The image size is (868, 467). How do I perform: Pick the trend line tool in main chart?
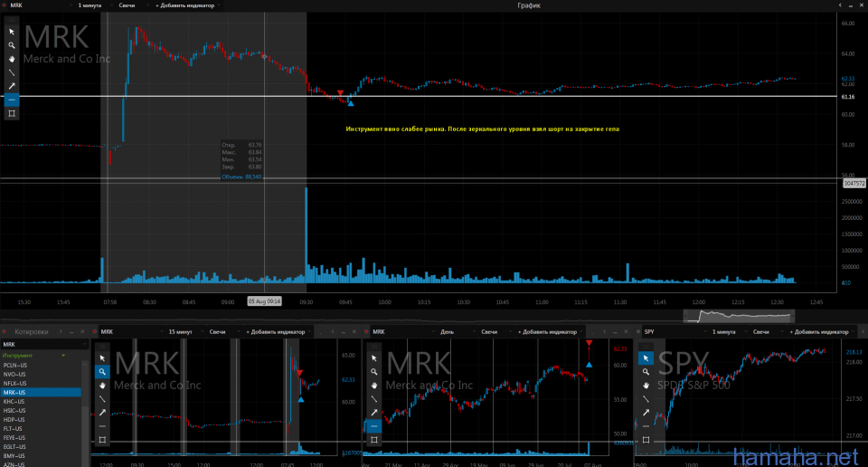click(12, 72)
